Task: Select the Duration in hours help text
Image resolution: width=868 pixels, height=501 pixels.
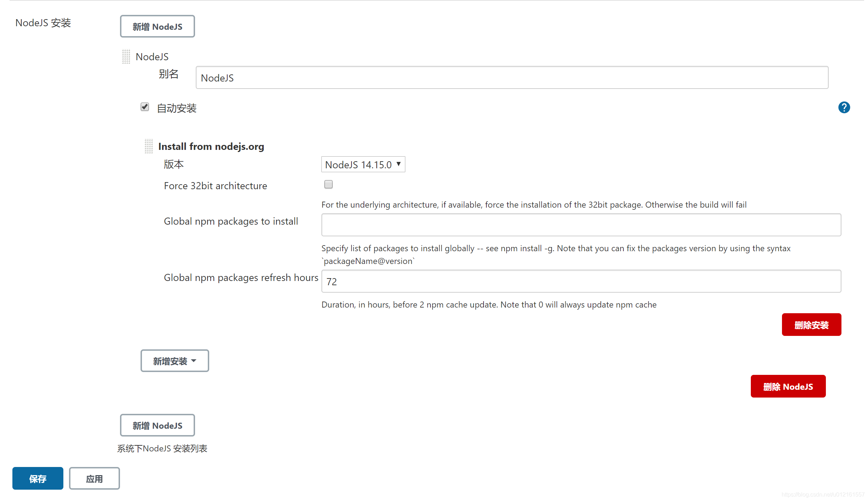Action: pos(489,305)
